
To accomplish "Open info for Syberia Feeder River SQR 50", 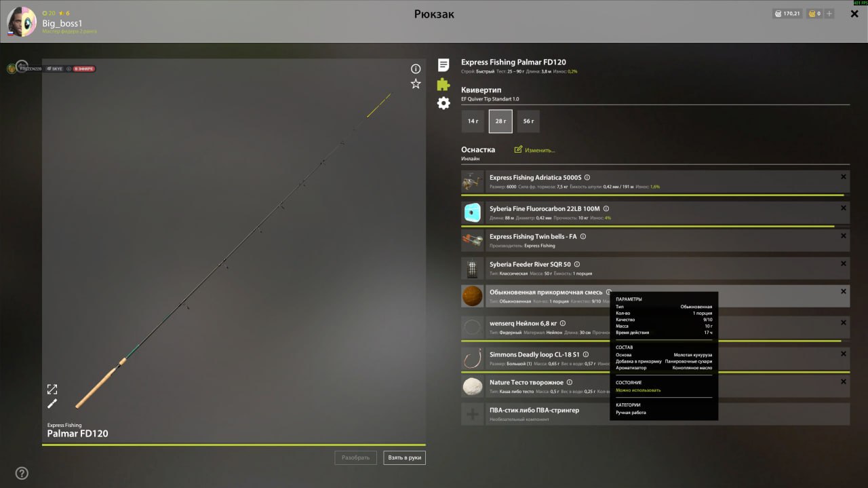I will (577, 264).
